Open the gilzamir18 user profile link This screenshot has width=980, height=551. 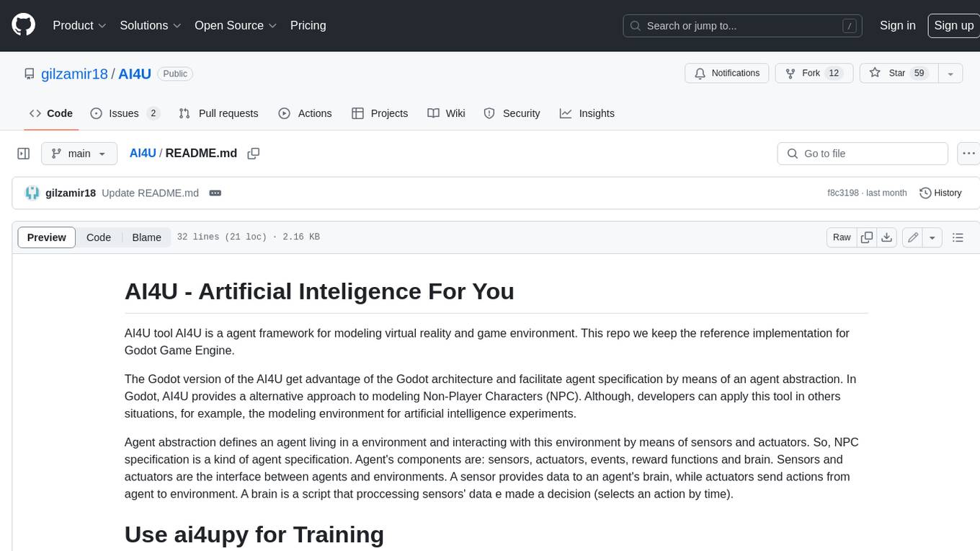pos(74,74)
